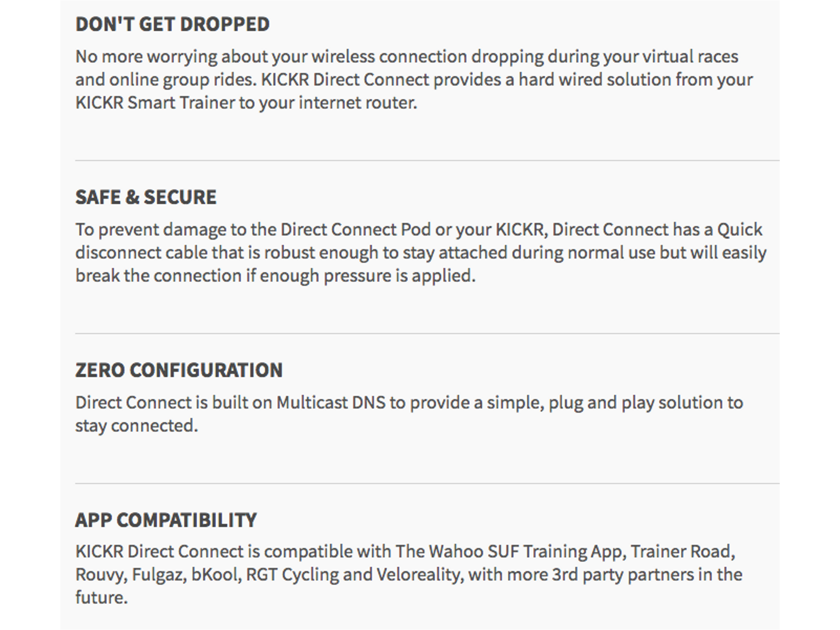Click the wireless connection dropping paragraph
Screen dimensions: 840x630
tap(414, 80)
